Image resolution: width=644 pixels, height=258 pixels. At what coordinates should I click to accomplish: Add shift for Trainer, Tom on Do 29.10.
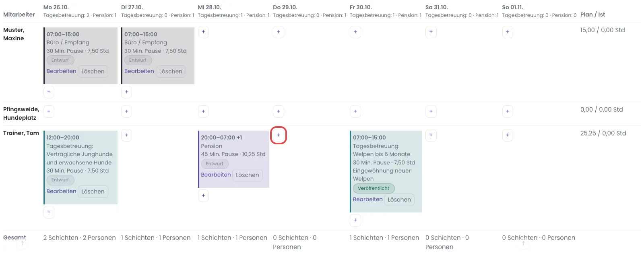click(279, 135)
